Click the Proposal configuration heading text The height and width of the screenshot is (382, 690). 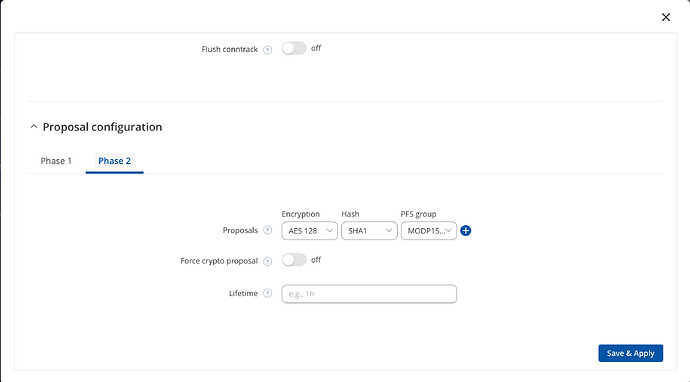point(103,127)
